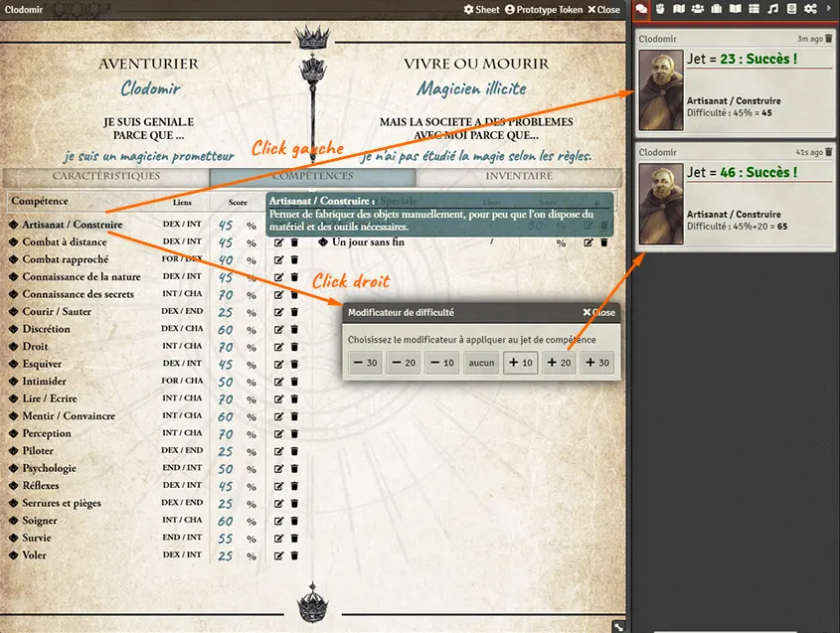Viewport: 840px width, 633px height.
Task: Click the dice icon beside Esquiver
Action: click(13, 364)
